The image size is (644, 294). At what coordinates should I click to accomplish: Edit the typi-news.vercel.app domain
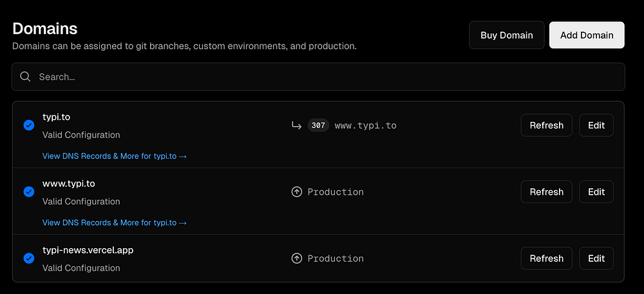coord(596,258)
